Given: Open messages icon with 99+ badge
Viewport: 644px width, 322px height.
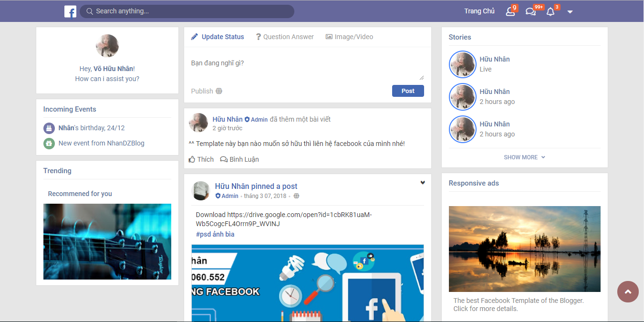Looking at the screenshot, I should (530, 11).
